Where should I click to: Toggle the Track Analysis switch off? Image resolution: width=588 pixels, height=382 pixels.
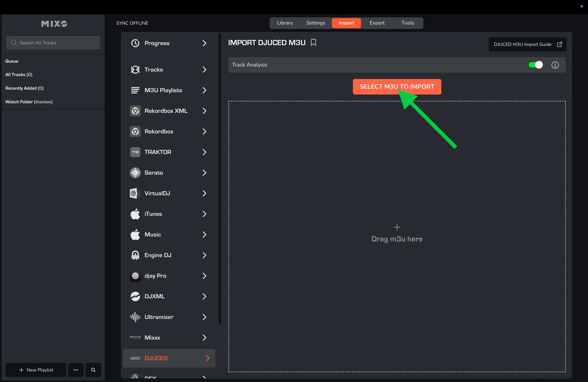click(x=535, y=65)
